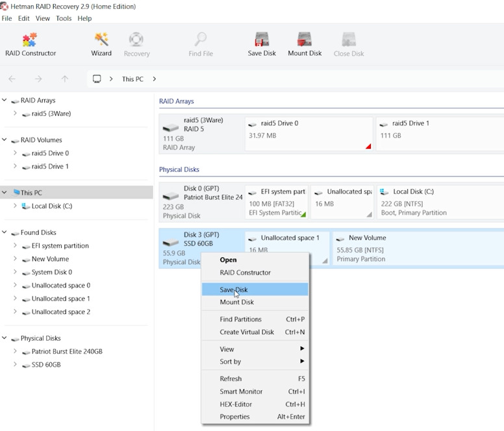Image resolution: width=504 pixels, height=431 pixels.
Task: Expand SSD 60GB tree node
Action: point(15,365)
